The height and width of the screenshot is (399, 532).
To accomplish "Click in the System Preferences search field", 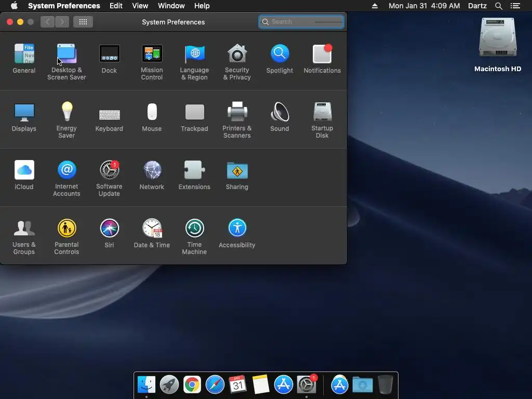I will pos(301,22).
